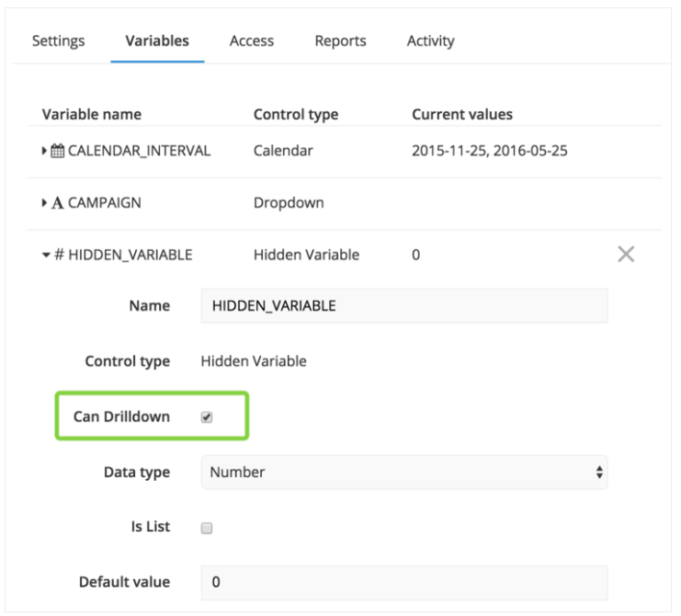Open the Activity tab
This screenshot has width=681, height=616.
click(x=430, y=40)
